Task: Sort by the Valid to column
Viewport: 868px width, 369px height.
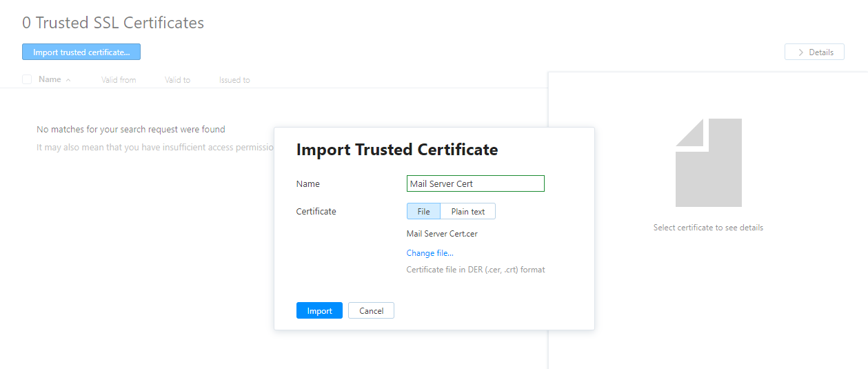Action: click(x=177, y=80)
